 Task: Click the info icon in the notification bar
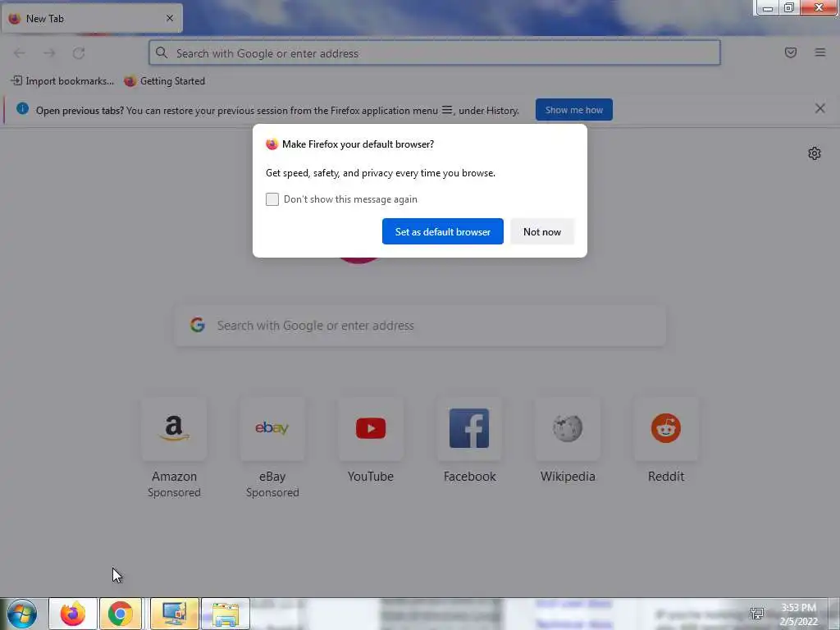coord(22,109)
